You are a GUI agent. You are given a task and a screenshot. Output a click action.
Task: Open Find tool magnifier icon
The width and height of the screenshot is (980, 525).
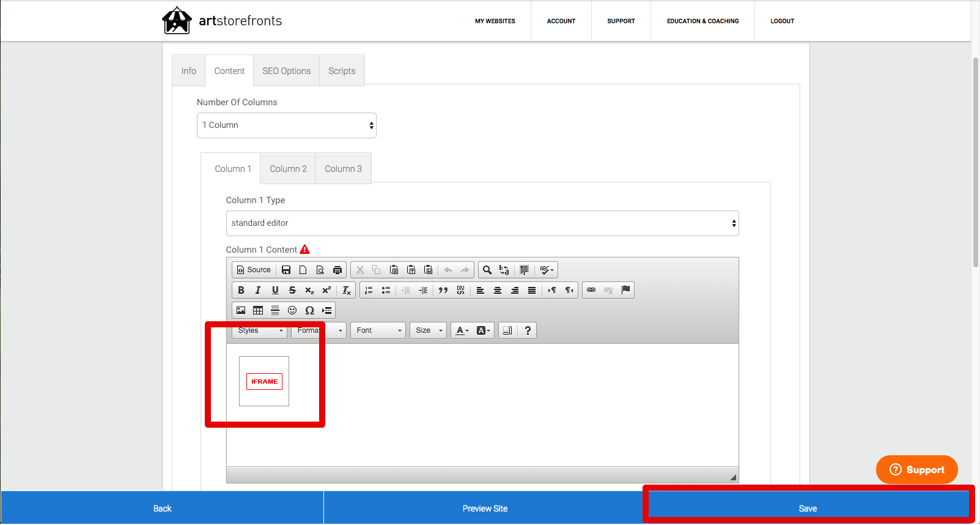487,270
